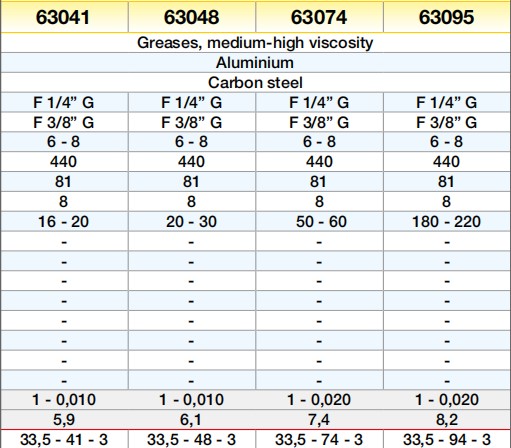Screen dimensions: 511x448
Task: Click the Aluminium row
Action: pyautogui.click(x=255, y=63)
